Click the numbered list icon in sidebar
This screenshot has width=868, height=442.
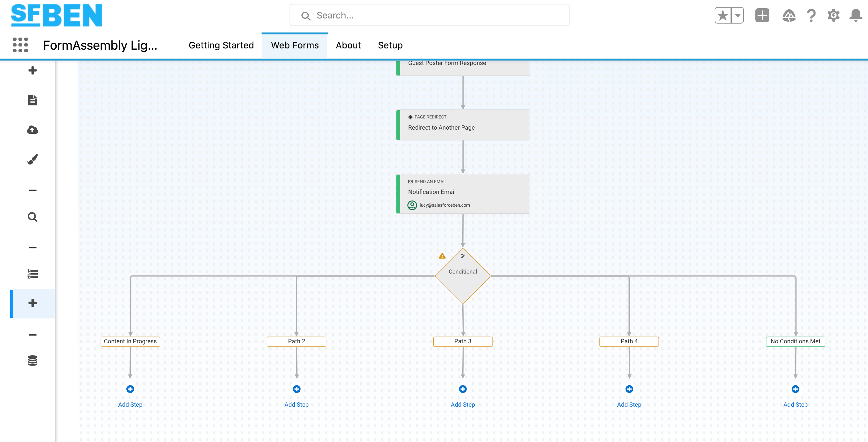pos(32,274)
